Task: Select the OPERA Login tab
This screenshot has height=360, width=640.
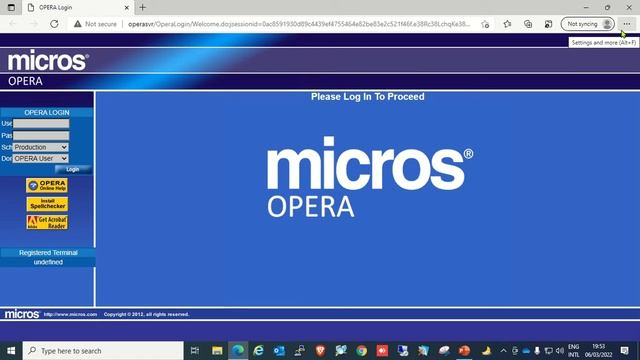Action: pos(78,7)
